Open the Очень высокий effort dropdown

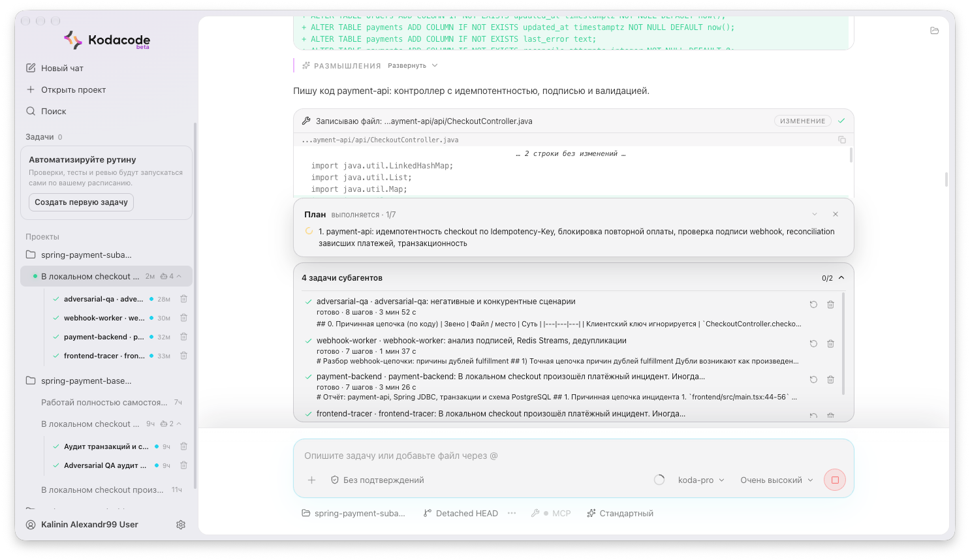coord(777,480)
